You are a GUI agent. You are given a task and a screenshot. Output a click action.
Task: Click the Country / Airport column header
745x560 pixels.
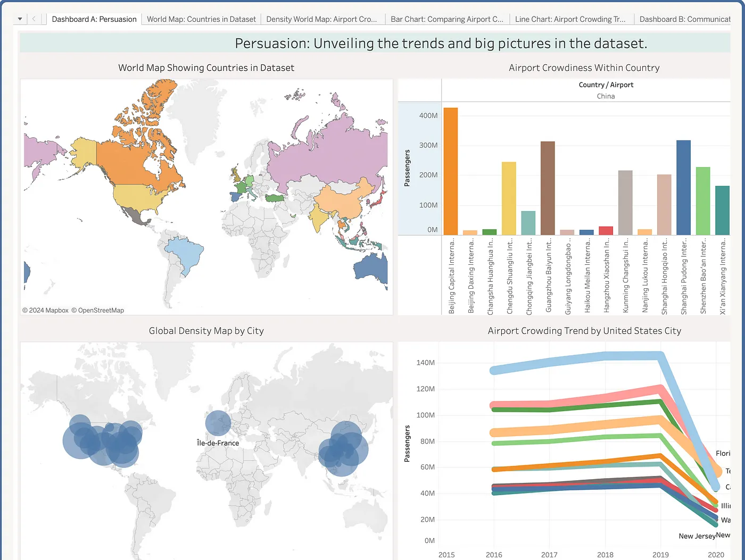tap(606, 85)
